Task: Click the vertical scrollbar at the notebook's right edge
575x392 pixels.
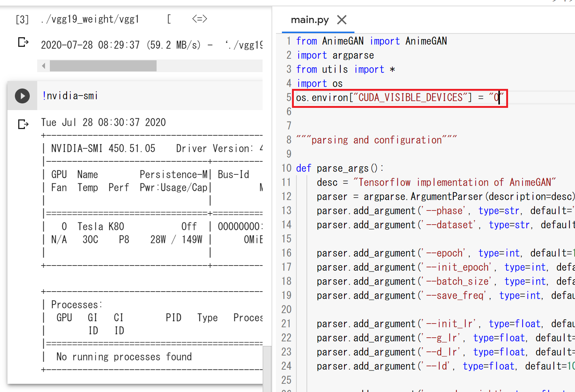Action: [x=267, y=368]
